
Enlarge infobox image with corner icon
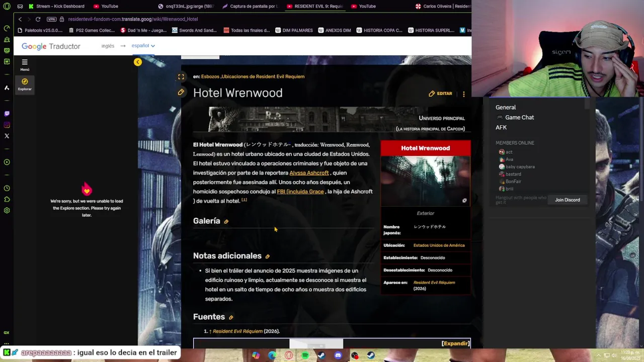pyautogui.click(x=464, y=201)
